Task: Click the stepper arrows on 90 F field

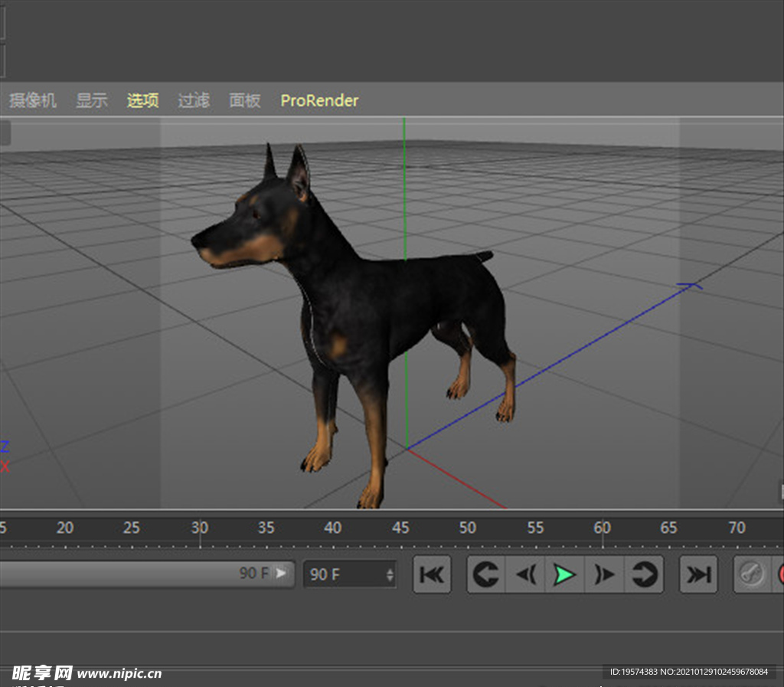Action: tap(390, 574)
